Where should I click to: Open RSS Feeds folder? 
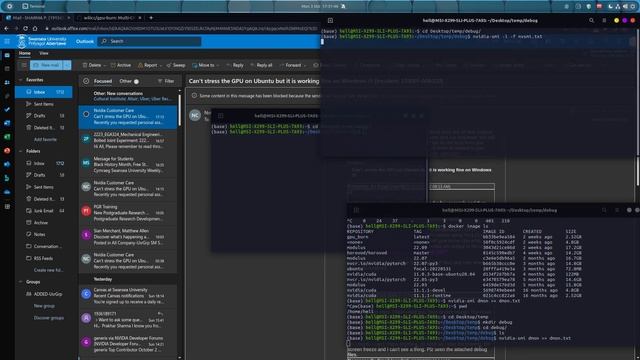coord(44,258)
